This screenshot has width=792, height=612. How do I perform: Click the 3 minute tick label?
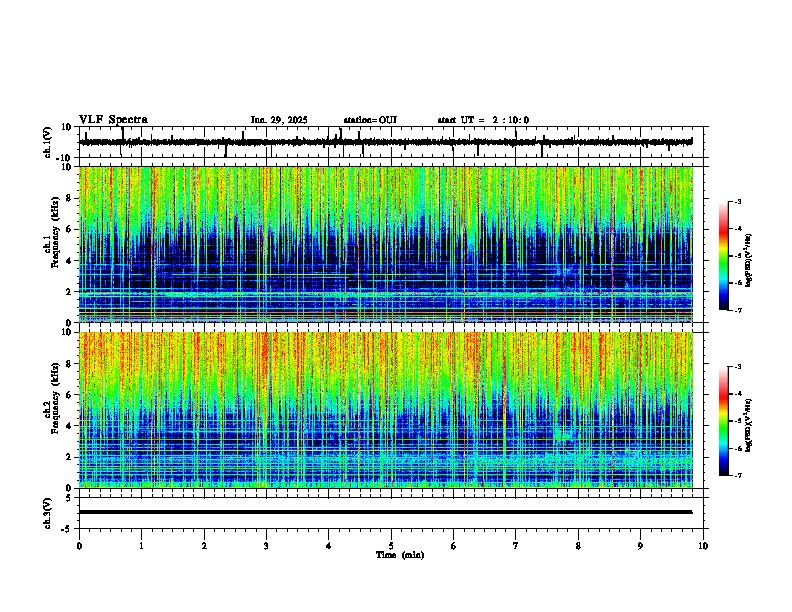coord(266,546)
